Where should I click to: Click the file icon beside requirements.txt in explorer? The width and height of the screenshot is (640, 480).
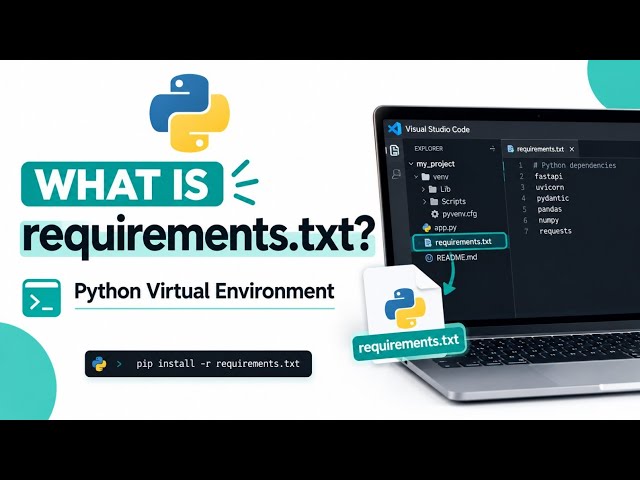[428, 242]
